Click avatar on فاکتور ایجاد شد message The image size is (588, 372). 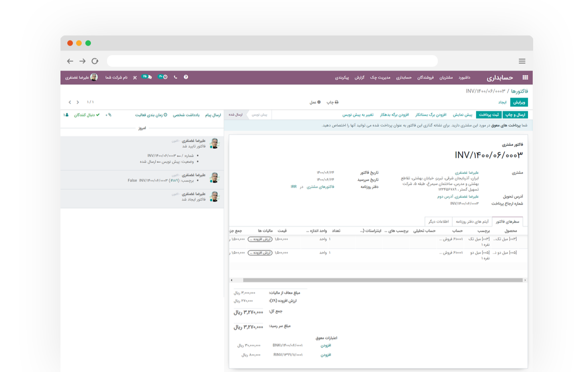214,196
